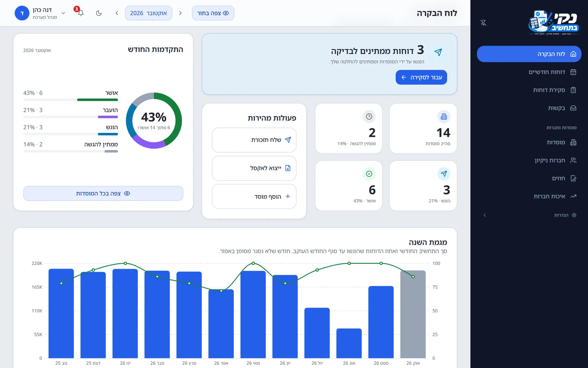Go to previous month with left chevron
Screen dimensions: 588x368
(117, 13)
